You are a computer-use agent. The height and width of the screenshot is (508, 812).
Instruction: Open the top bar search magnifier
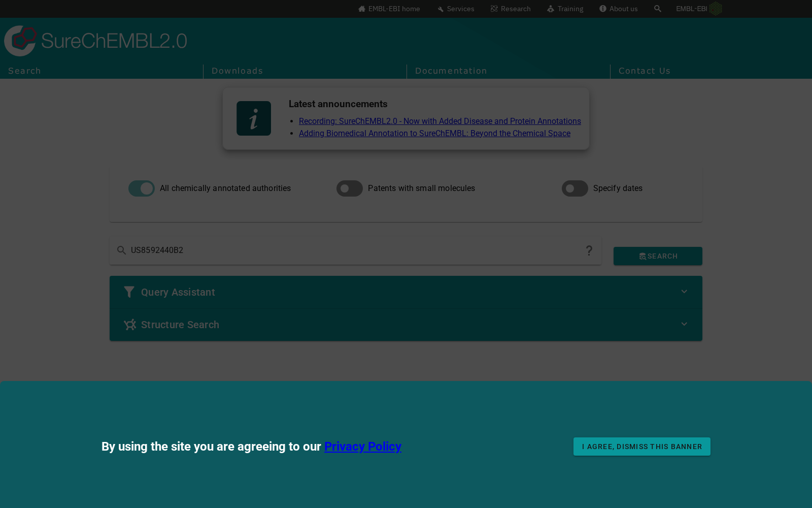click(x=658, y=9)
